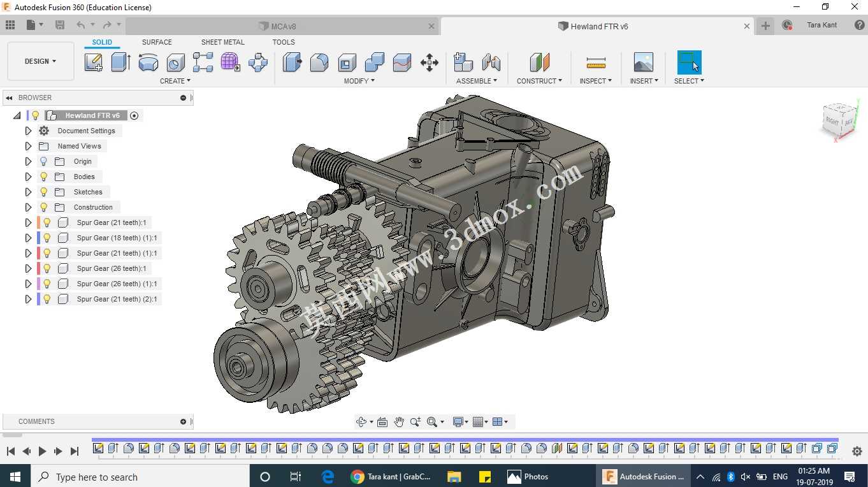
Task: Open the MODIFY dropdown menu
Action: (x=359, y=81)
